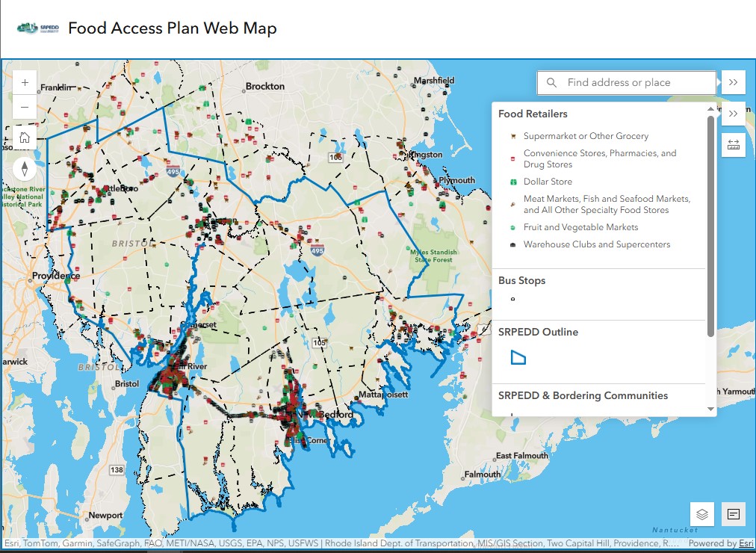
Task: Click the Bus Stops section header
Action: (521, 280)
